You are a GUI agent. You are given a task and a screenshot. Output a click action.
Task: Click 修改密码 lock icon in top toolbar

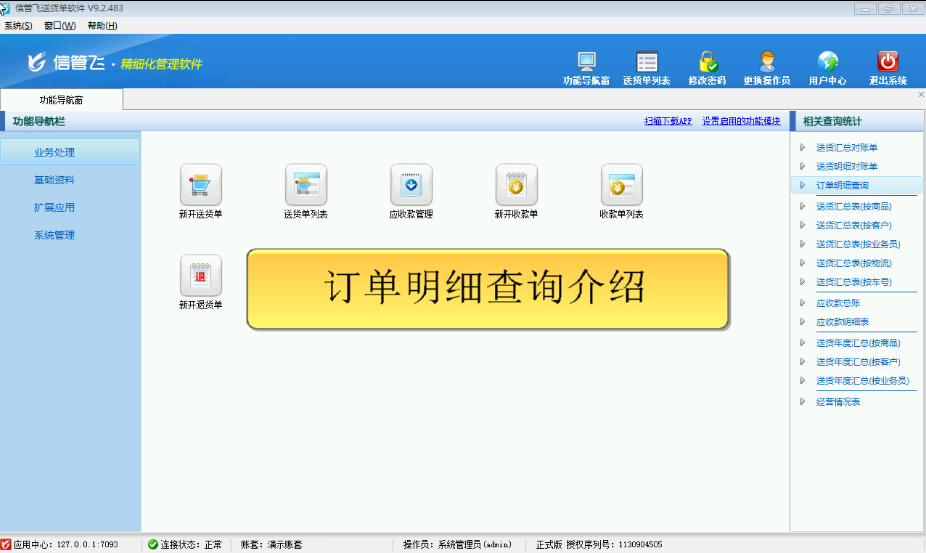pos(707,62)
